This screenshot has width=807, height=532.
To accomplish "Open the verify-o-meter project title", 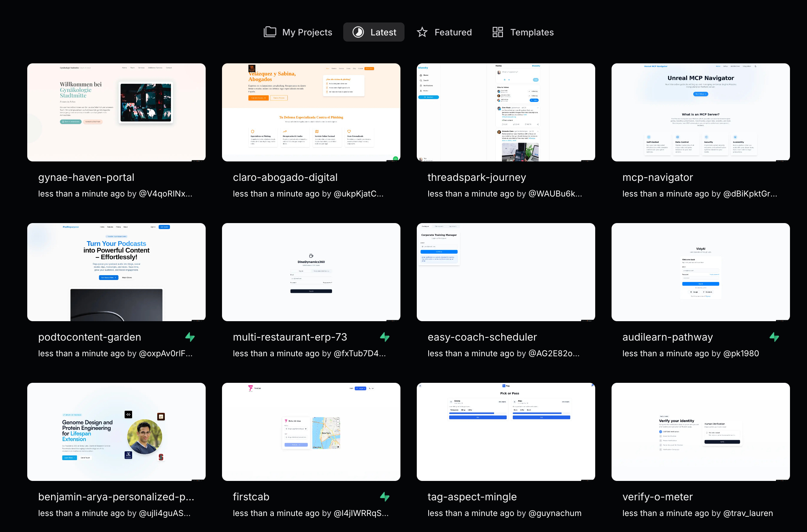I will pos(658,497).
